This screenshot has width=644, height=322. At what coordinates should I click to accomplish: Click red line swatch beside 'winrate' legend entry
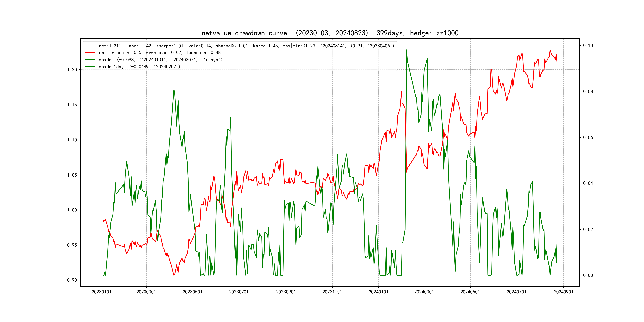90,53
